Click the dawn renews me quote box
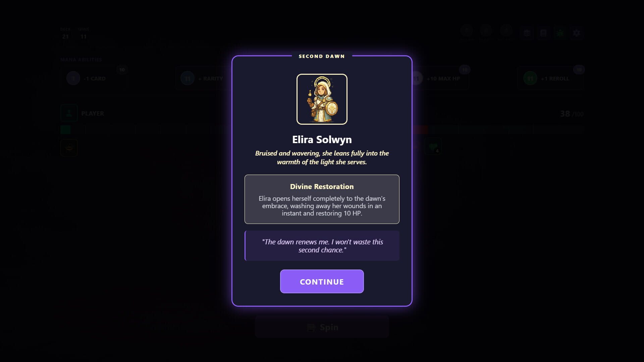644x362 pixels. coord(322,246)
